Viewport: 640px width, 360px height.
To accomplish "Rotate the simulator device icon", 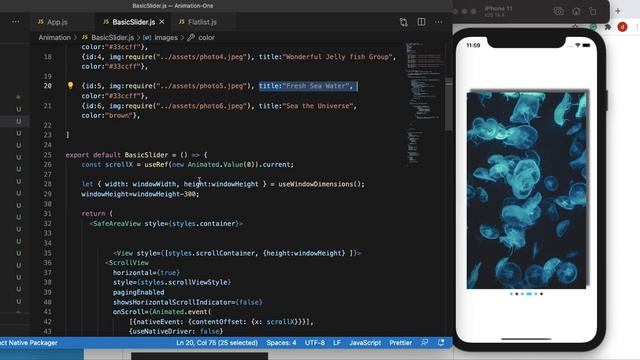I will pos(593,11).
